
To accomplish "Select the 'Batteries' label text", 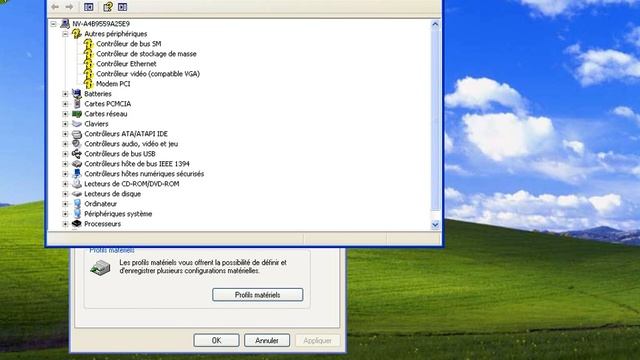I will [98, 94].
